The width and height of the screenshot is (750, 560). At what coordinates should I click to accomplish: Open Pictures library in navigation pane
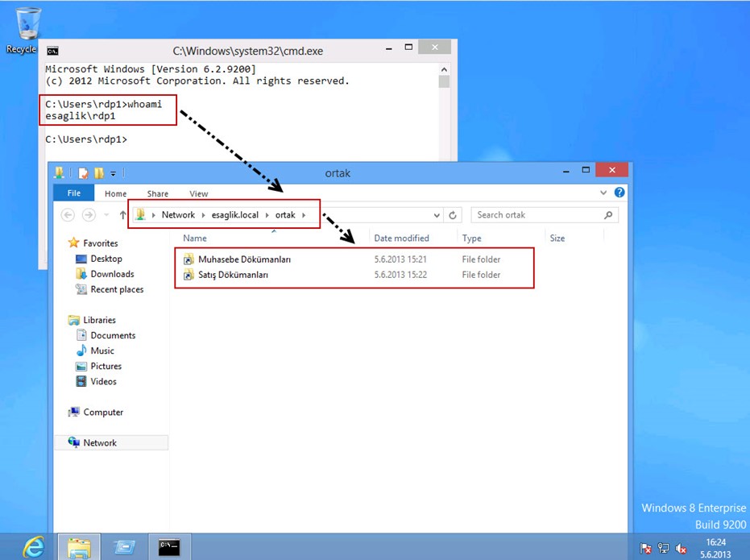106,366
